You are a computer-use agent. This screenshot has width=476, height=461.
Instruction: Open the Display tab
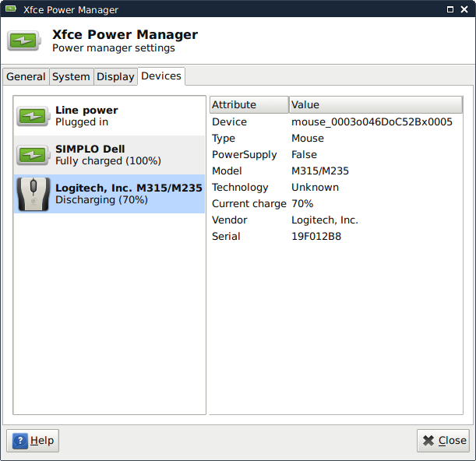coord(115,76)
